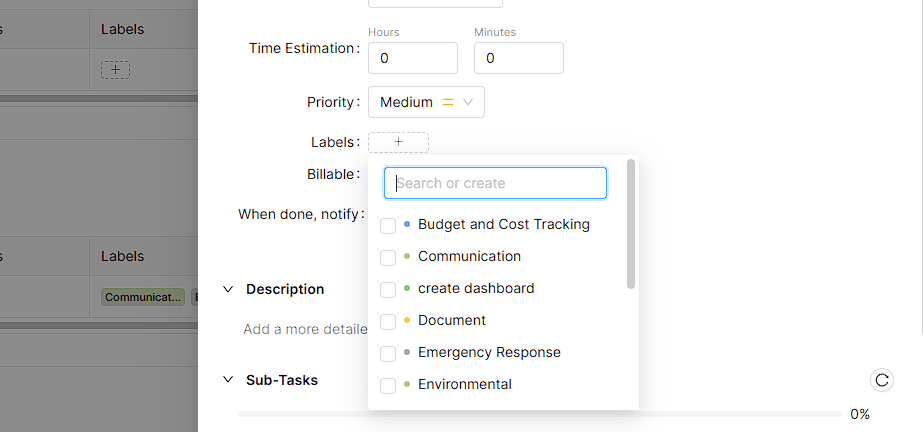Collapse the Description section chevron
Viewport: 923px width, 432px height.
tap(226, 289)
